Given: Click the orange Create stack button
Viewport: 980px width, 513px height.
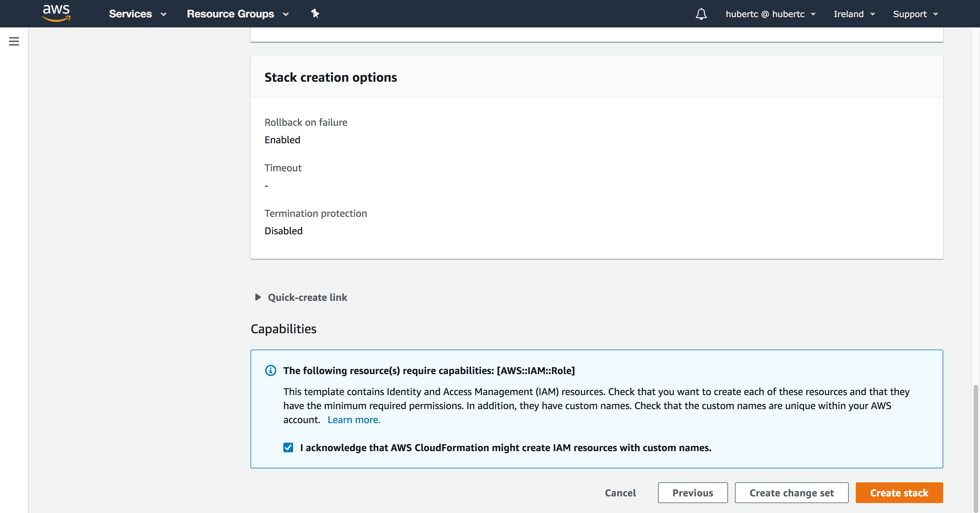Looking at the screenshot, I should [x=899, y=493].
